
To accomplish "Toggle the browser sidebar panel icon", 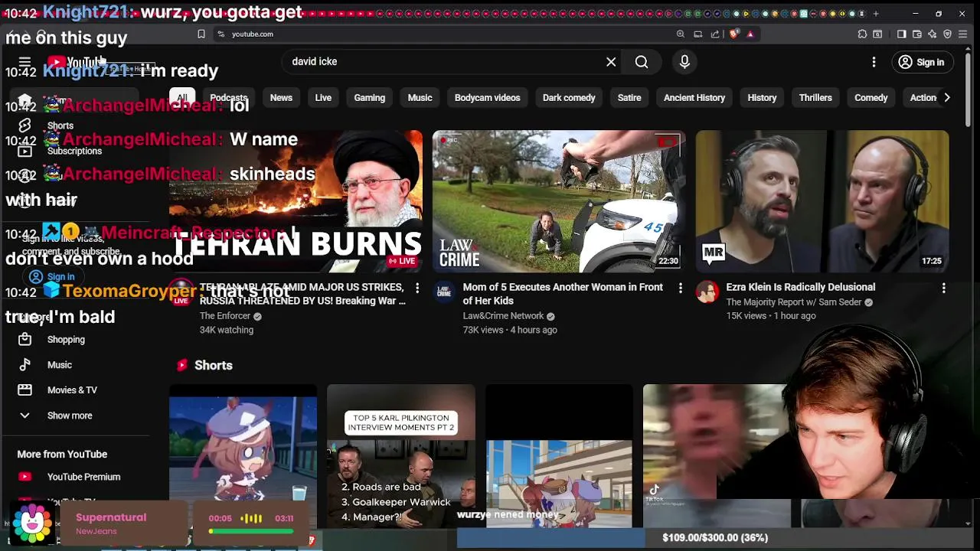I will point(901,34).
